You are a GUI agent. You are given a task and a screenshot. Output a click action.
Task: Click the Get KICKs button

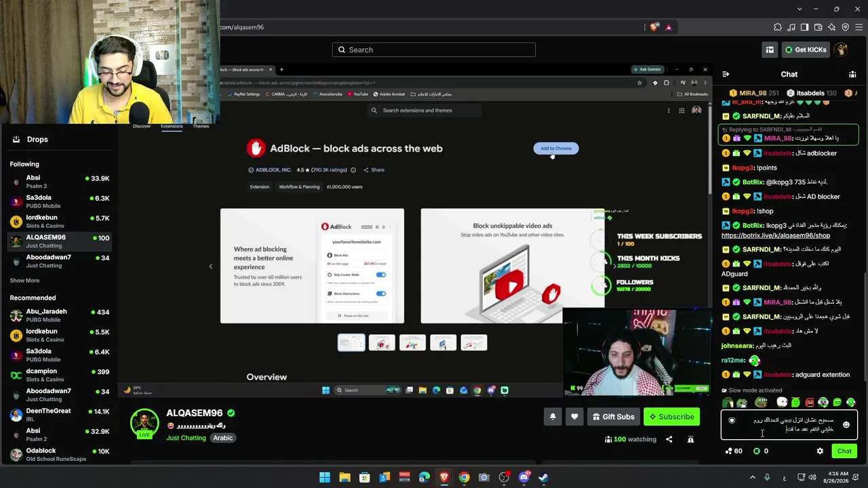(x=806, y=49)
